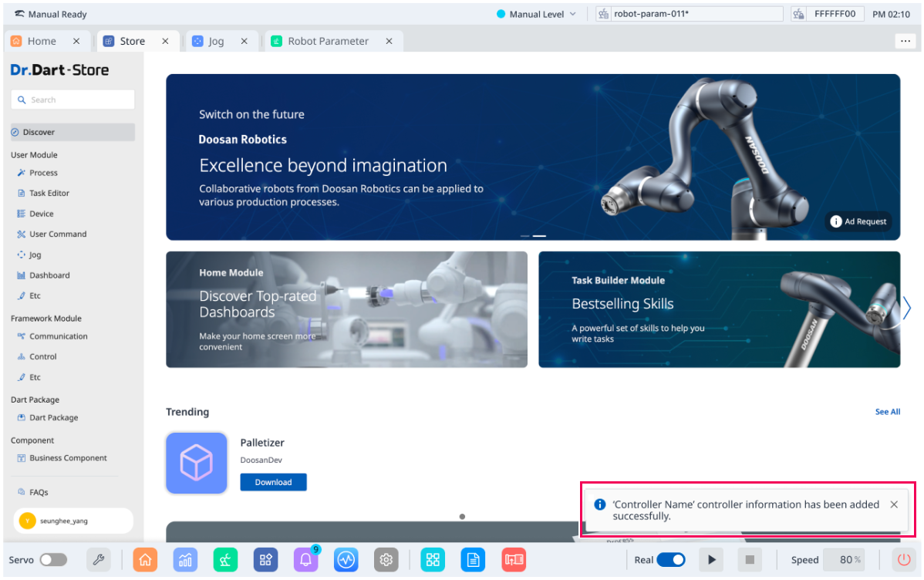924x580 pixels.
Task: Click the Trending carousel dot indicator
Action: click(463, 517)
